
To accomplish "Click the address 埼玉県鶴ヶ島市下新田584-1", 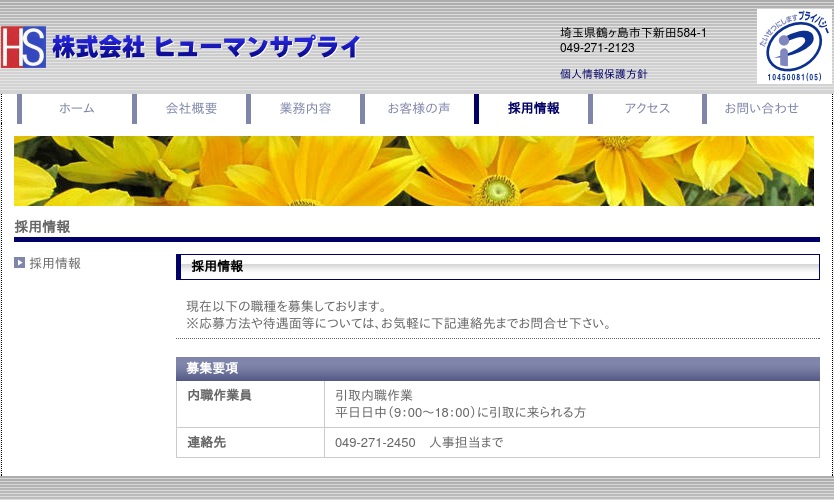I will [633, 33].
